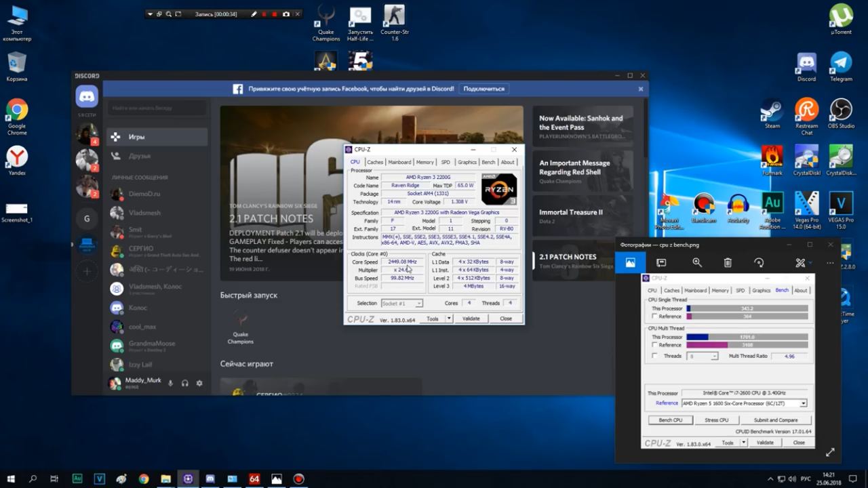Open the GrandmaMoose direct message

point(157,346)
